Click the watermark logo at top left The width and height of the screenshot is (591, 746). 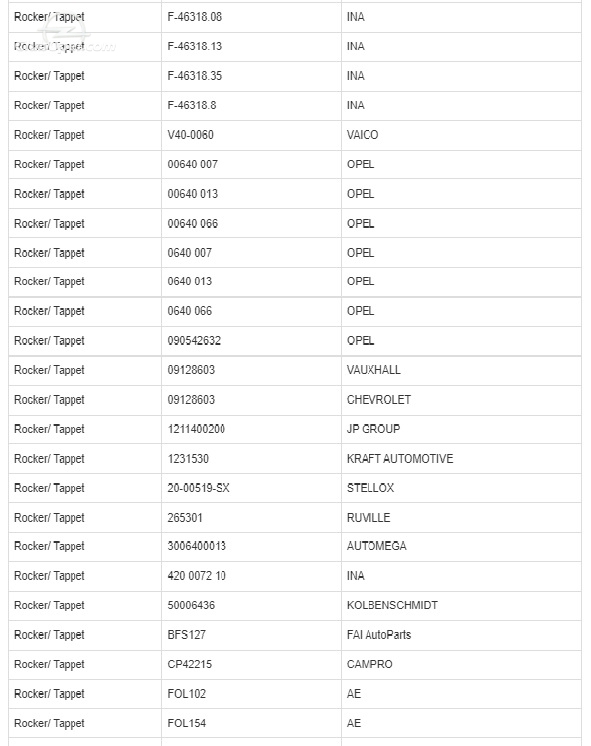(66, 32)
